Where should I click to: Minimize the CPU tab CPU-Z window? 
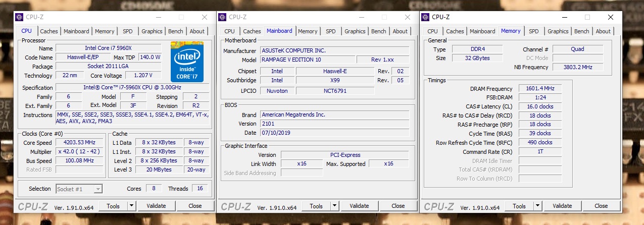[159, 17]
